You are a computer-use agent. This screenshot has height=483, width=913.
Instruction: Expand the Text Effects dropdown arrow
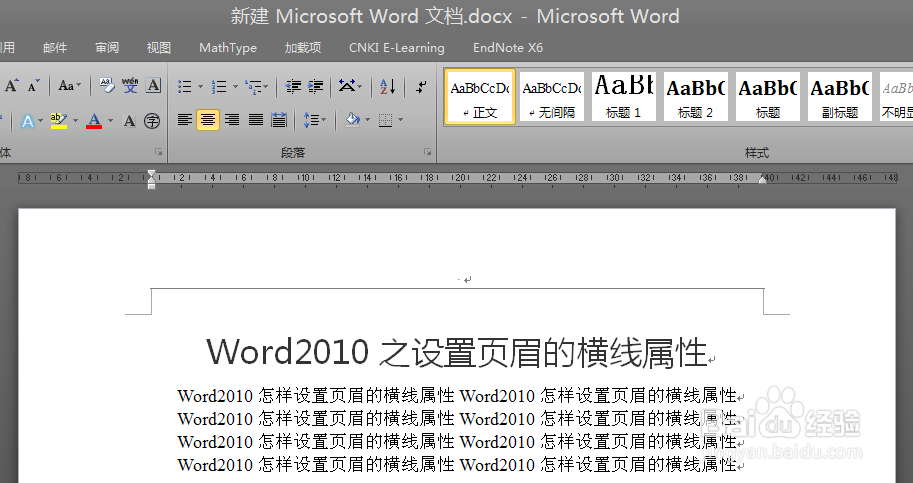click(x=40, y=120)
